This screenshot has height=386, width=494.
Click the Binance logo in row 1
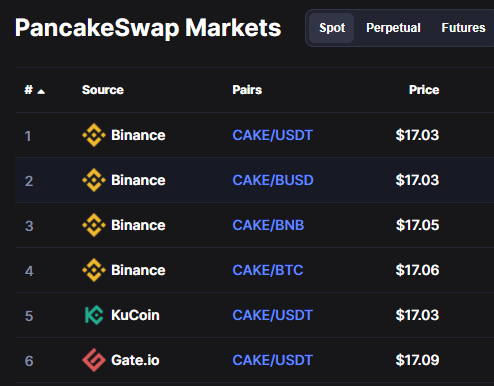tap(94, 135)
